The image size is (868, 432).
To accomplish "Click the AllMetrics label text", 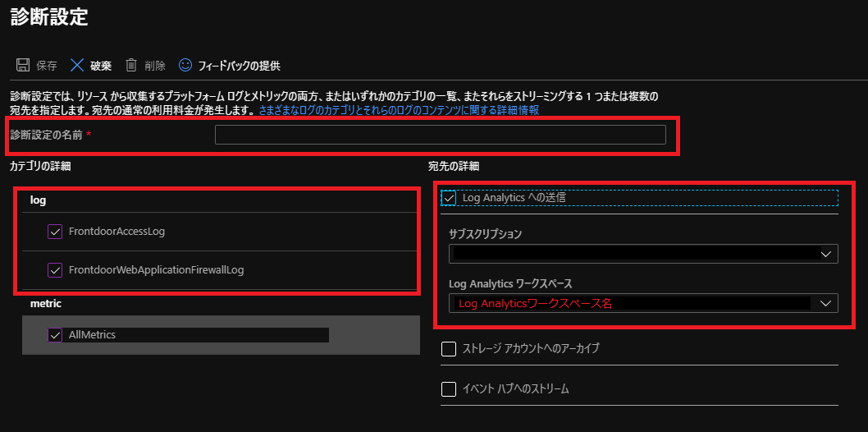I will [92, 334].
